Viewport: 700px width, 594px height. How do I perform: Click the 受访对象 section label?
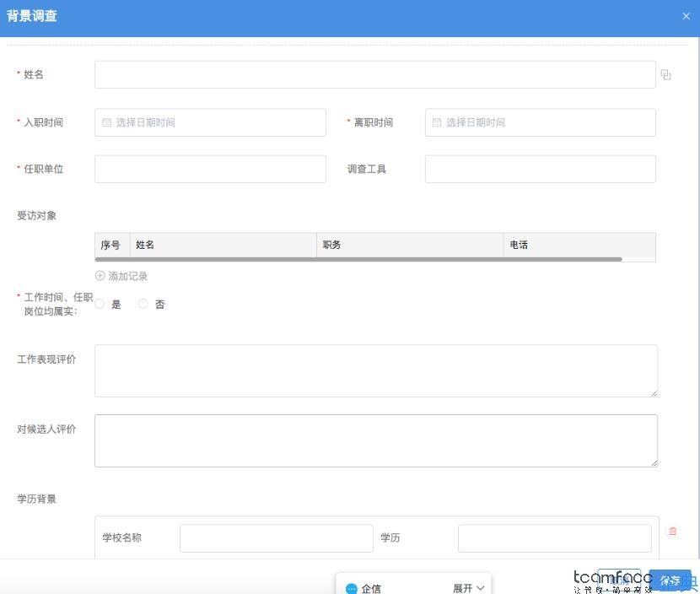[x=36, y=216]
